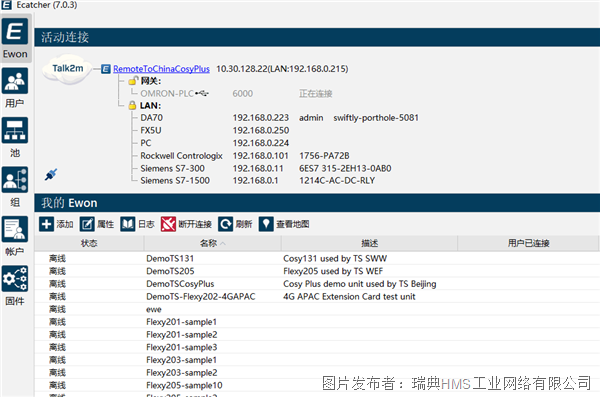The width and height of the screenshot is (600, 397).
Task: Click the 活动连接 section header
Action: coord(317,37)
